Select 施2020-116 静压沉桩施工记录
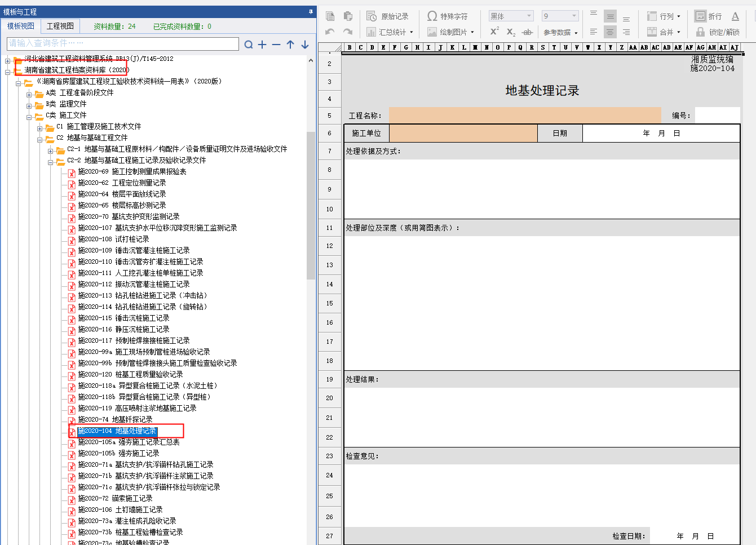The image size is (756, 545). click(123, 329)
